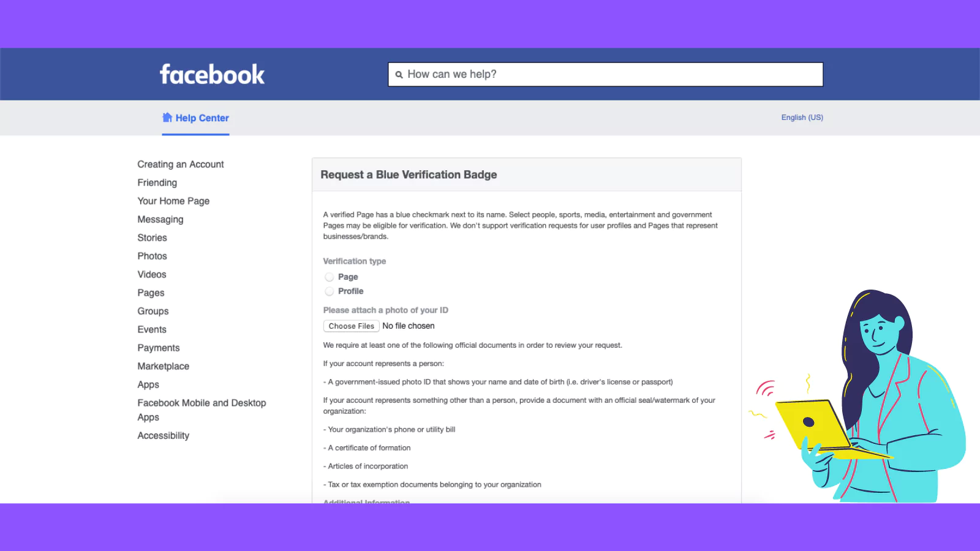Click the 'Verification type' label

tap(355, 261)
